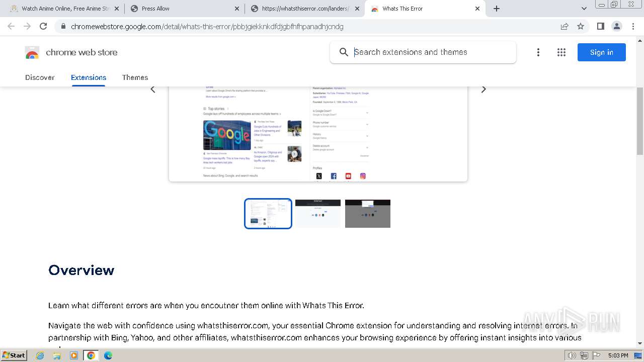The width and height of the screenshot is (644, 362).
Task: Click the page vertical scrollbar thumb
Action: coord(640,121)
